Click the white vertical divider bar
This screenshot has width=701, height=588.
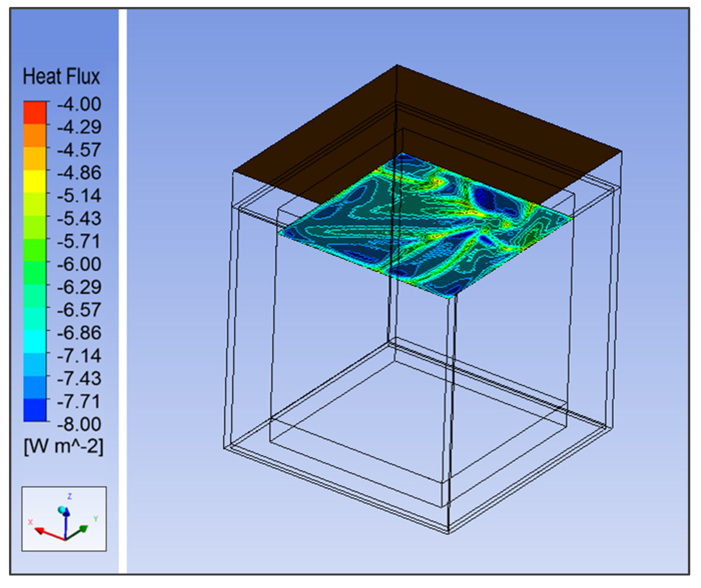coord(123,290)
